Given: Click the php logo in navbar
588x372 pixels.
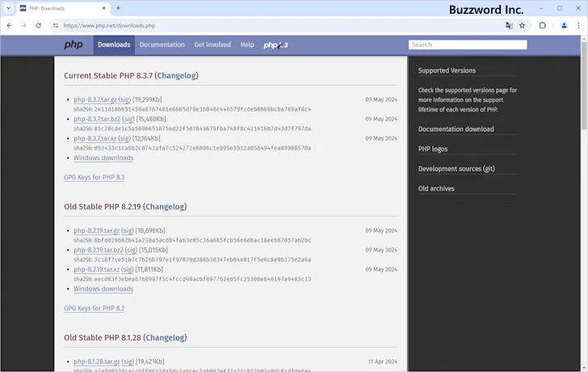Looking at the screenshot, I should [73, 45].
